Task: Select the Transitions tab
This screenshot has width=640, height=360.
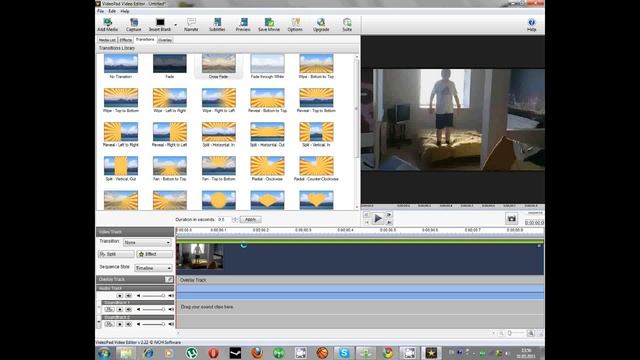Action: [x=145, y=40]
